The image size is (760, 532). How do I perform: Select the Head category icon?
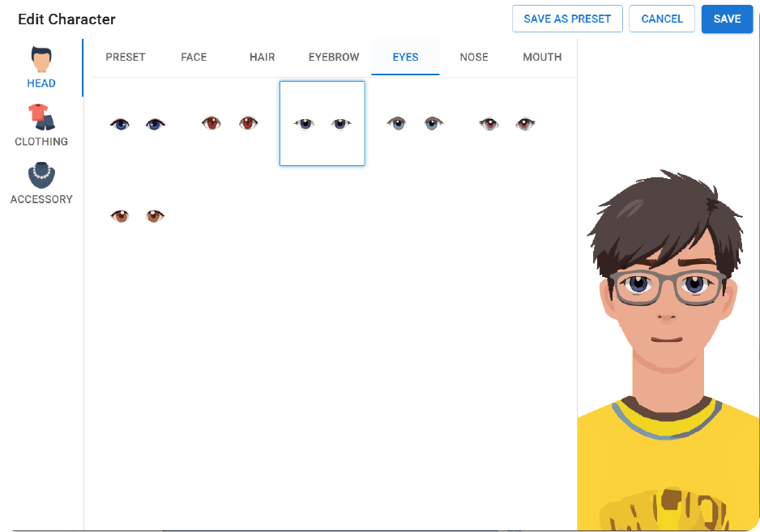[41, 59]
